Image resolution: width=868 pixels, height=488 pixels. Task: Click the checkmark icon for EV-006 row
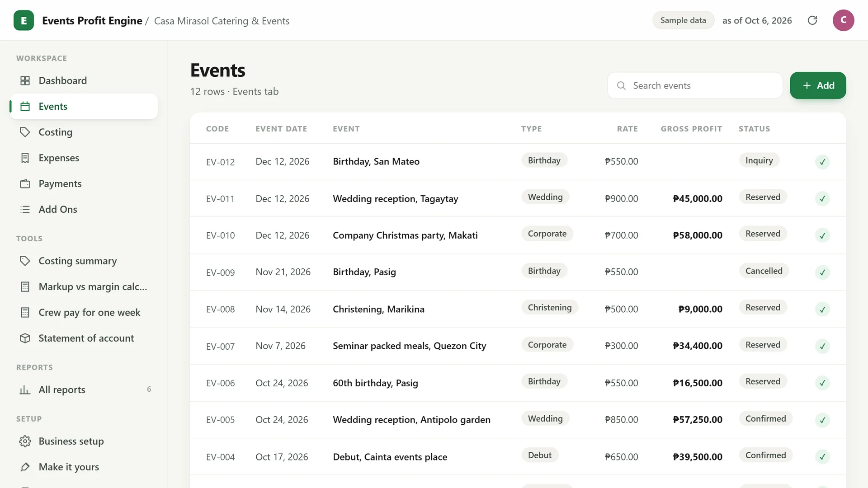tap(822, 383)
